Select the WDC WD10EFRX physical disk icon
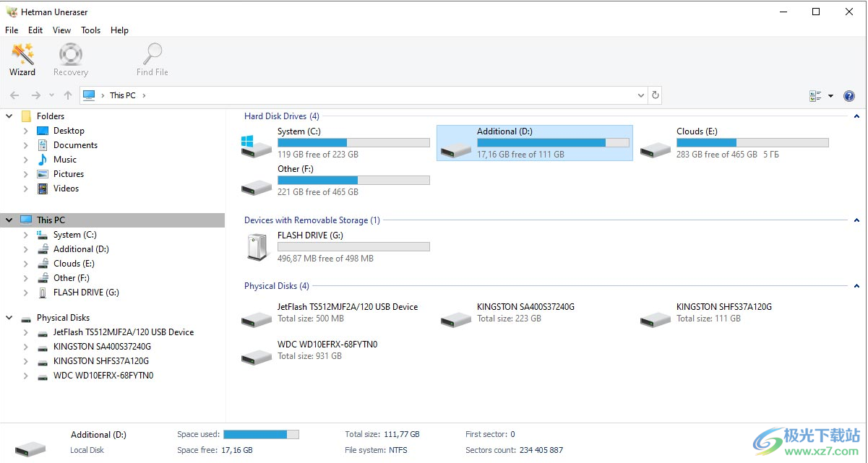 (257, 357)
